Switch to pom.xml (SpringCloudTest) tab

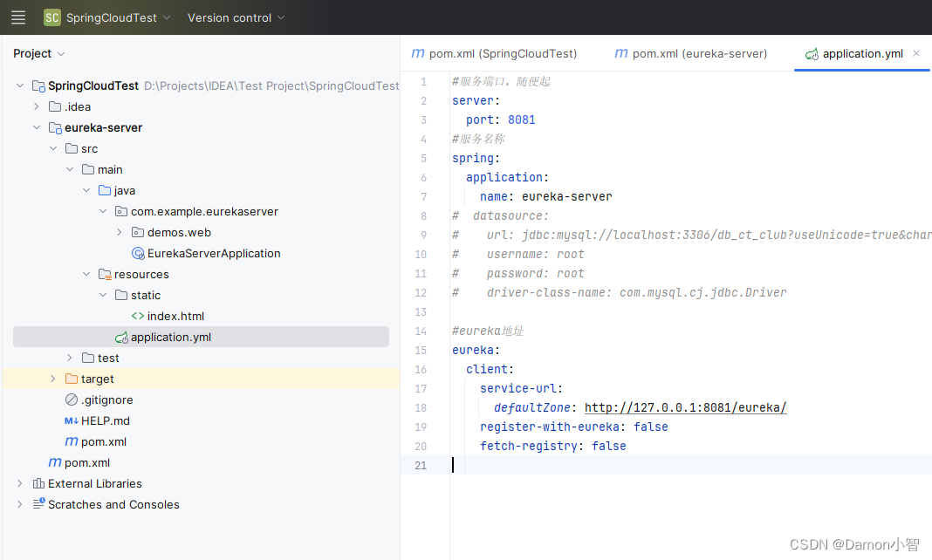point(494,53)
